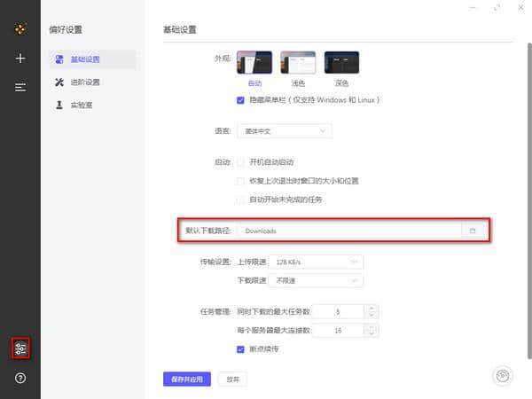Click the speedometer icon at bottom right
Image resolution: width=532 pixels, height=399 pixels.
(503, 374)
